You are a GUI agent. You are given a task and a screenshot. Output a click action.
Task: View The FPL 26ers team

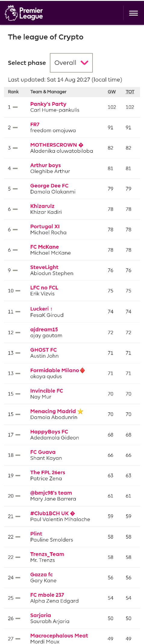[48, 472]
